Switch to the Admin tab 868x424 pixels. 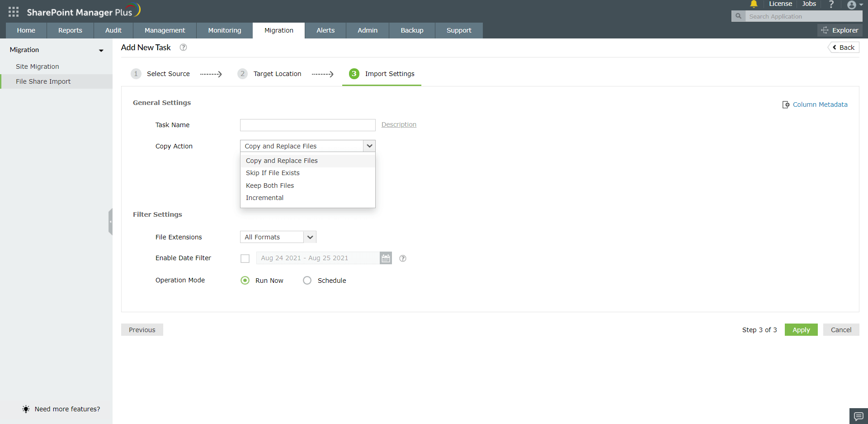coord(368,30)
